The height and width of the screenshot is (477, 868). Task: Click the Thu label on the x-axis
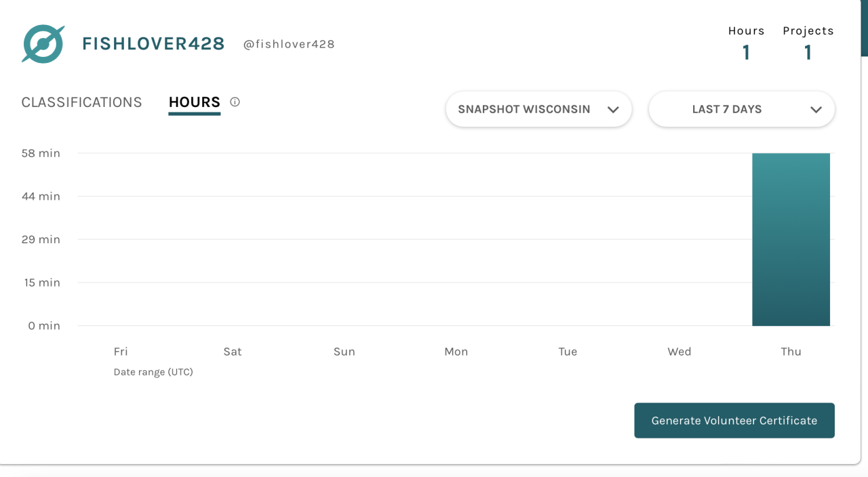pyautogui.click(x=791, y=352)
